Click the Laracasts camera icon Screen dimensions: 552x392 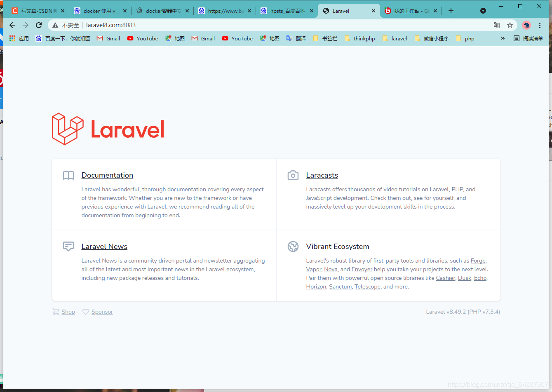click(x=293, y=175)
